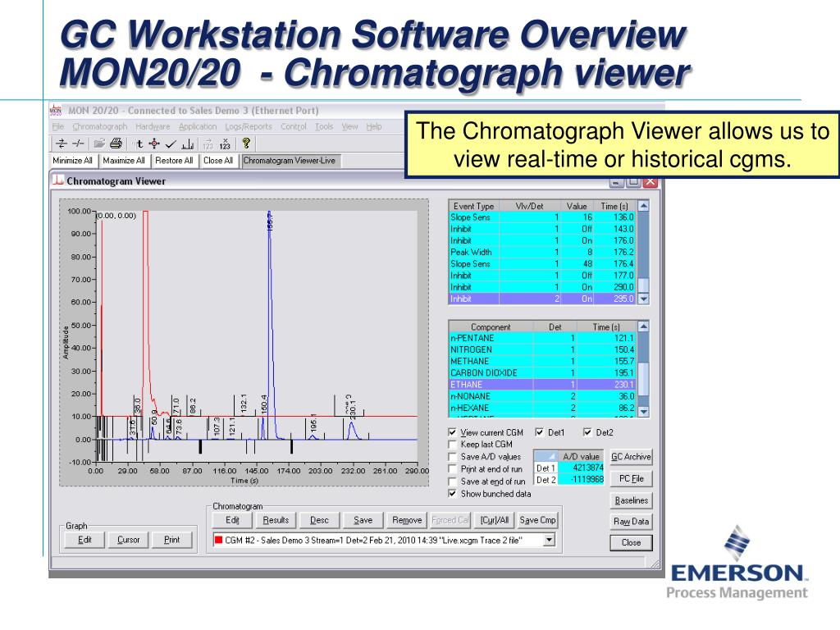Click component table scrollbar down arrow
This screenshot has width=840, height=630.
pos(644,412)
